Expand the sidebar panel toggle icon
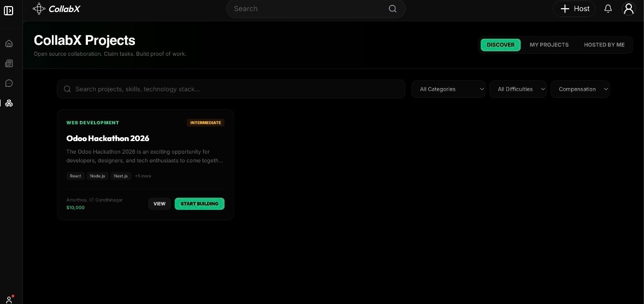 click(9, 11)
